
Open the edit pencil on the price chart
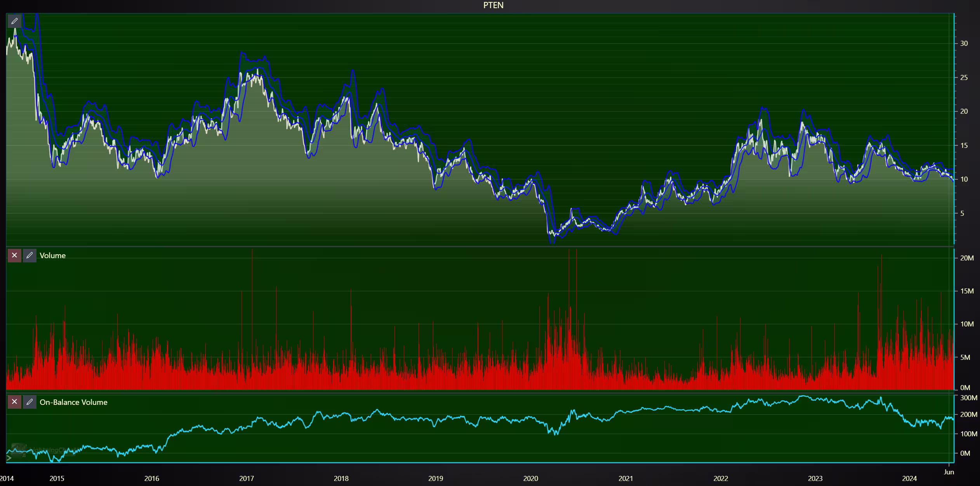click(14, 21)
